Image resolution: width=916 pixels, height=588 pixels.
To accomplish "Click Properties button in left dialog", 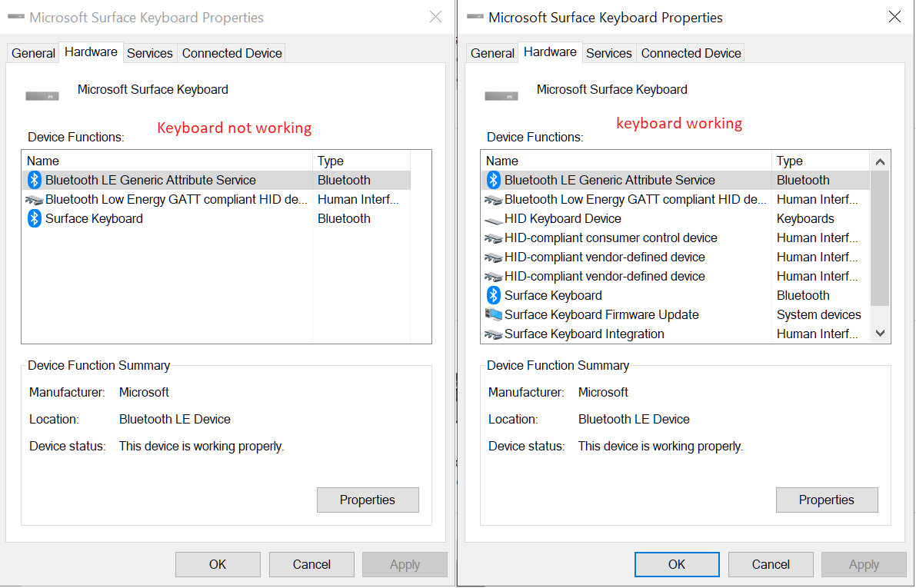I will point(368,500).
